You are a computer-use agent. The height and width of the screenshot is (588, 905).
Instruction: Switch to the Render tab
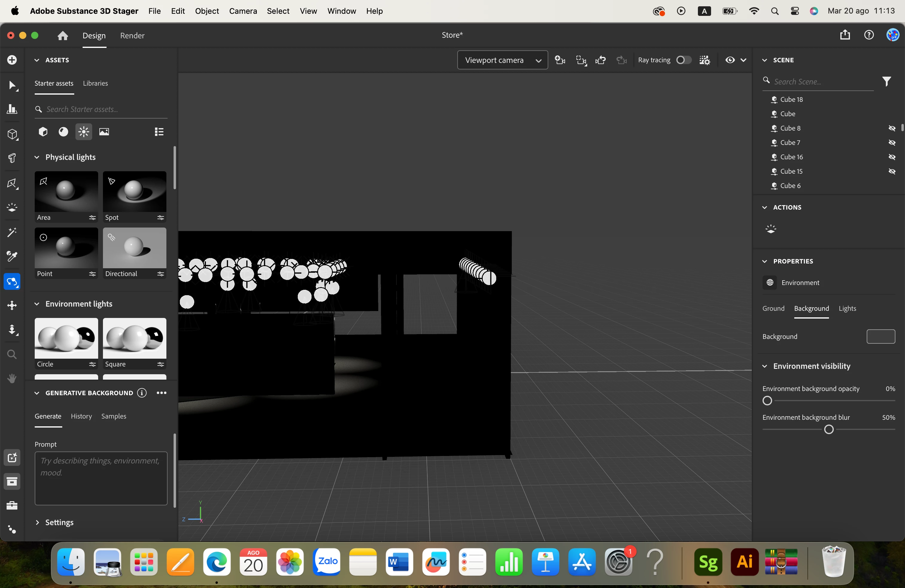[132, 35]
